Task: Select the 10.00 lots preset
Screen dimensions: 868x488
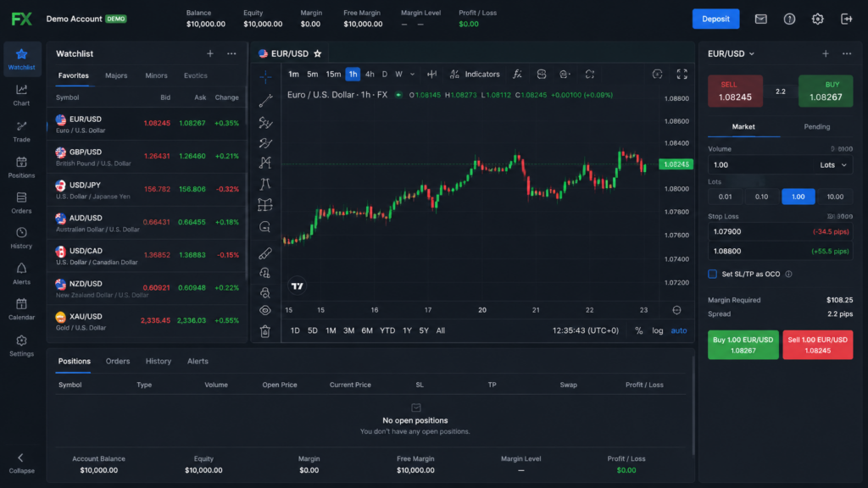Action: (835, 197)
